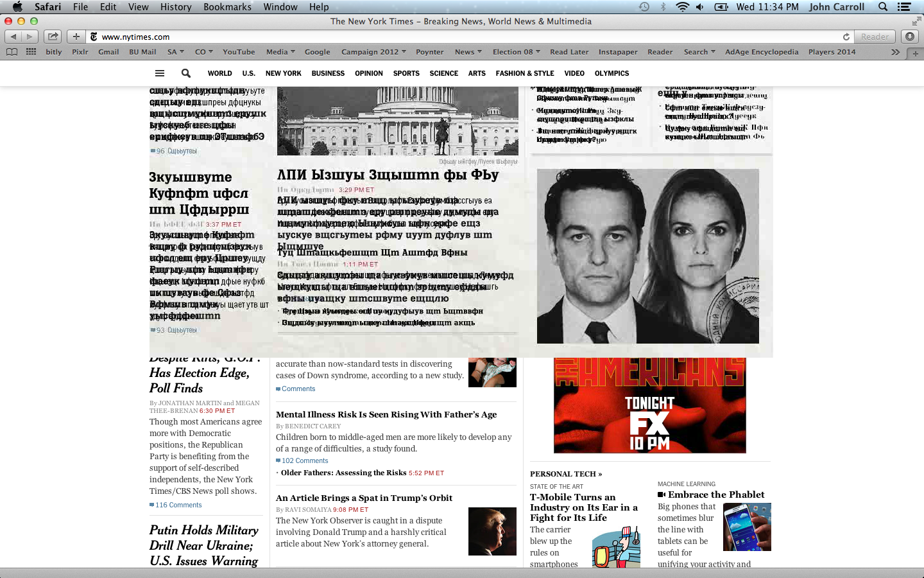This screenshot has height=578, width=924.
Task: Open the Reading List book icon
Action: pos(12,52)
